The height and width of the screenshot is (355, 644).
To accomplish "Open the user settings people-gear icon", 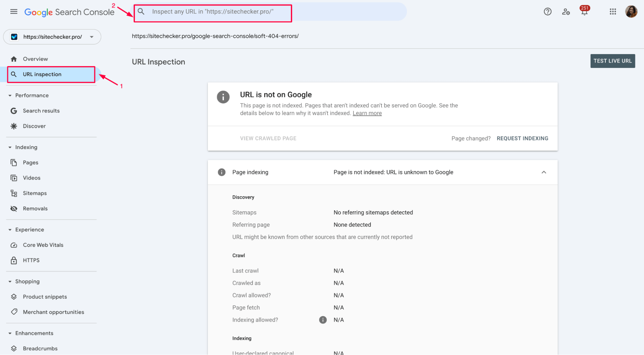I will click(x=566, y=12).
